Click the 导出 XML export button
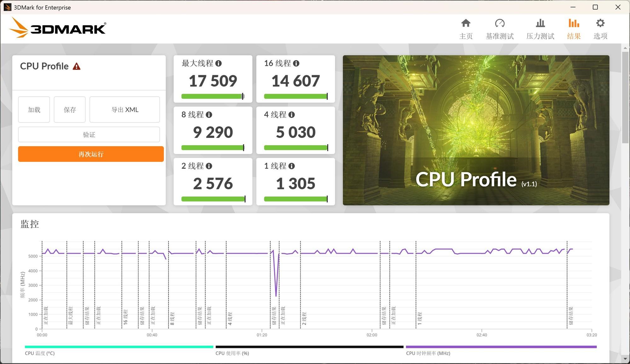Screen dimensions: 630x364 pos(125,110)
